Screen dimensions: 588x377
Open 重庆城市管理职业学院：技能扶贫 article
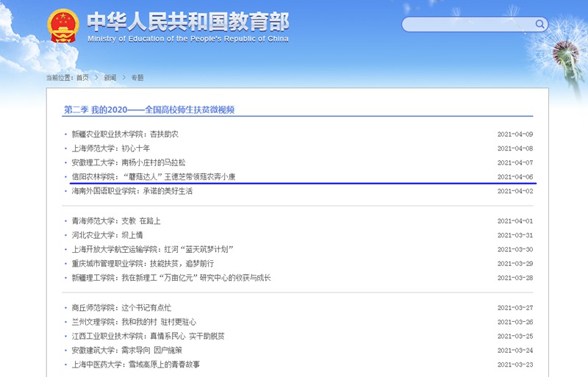pos(143,263)
